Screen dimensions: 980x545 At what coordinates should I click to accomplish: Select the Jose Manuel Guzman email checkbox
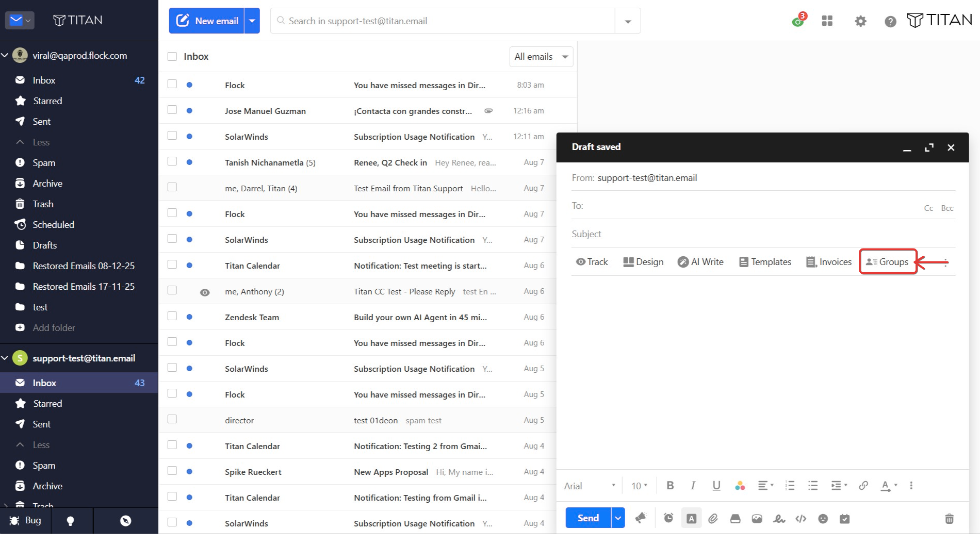point(172,110)
